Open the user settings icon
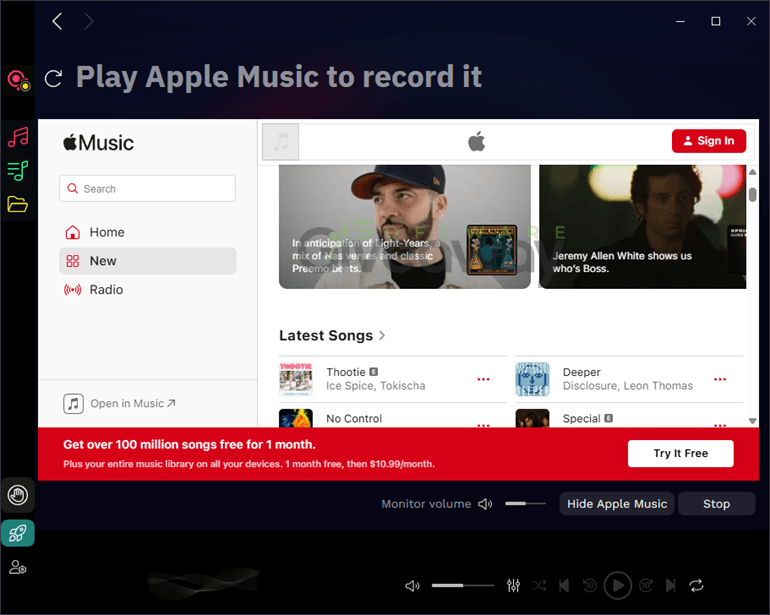This screenshot has width=770, height=615. coord(18,567)
